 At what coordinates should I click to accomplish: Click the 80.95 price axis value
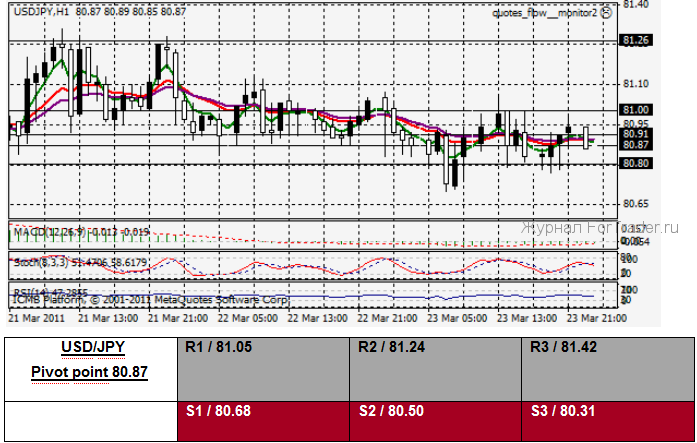pos(636,123)
